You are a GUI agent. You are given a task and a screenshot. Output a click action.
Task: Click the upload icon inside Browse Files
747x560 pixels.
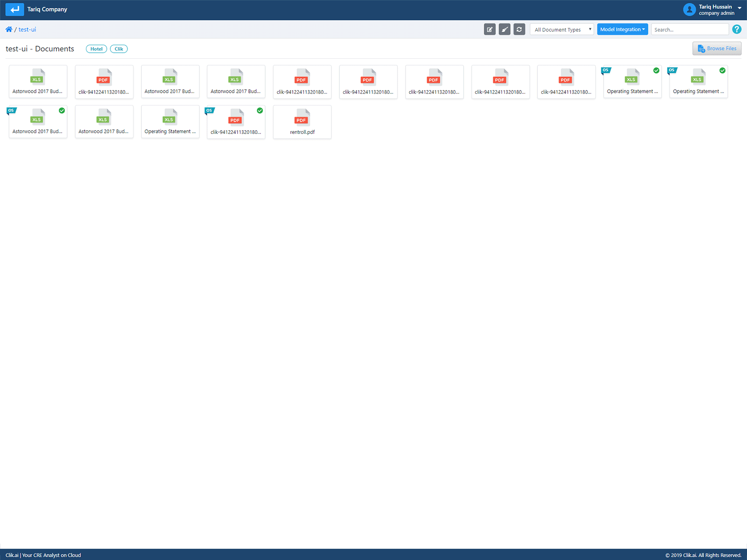tap(701, 48)
